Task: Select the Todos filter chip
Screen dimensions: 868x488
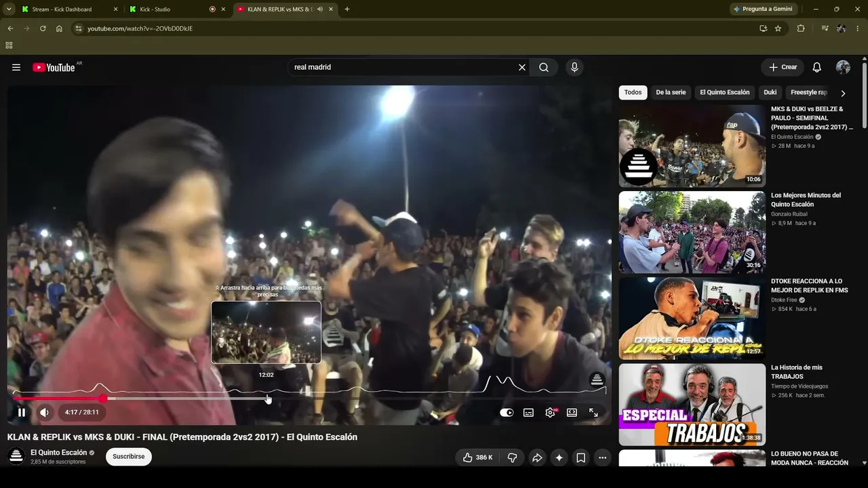Action: point(633,92)
